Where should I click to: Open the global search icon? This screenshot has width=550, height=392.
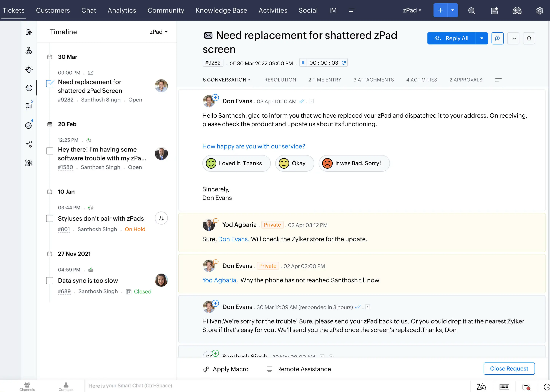click(471, 11)
